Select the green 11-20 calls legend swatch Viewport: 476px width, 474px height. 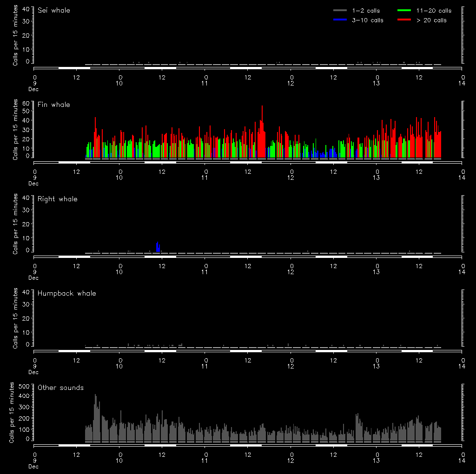[x=405, y=10]
